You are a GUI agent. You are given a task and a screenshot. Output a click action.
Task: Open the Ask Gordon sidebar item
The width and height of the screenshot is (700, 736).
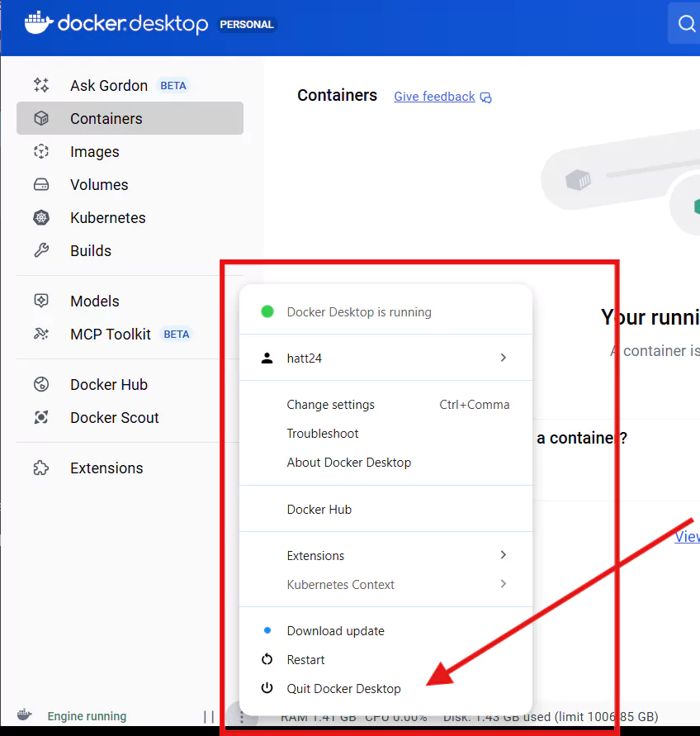tap(108, 86)
